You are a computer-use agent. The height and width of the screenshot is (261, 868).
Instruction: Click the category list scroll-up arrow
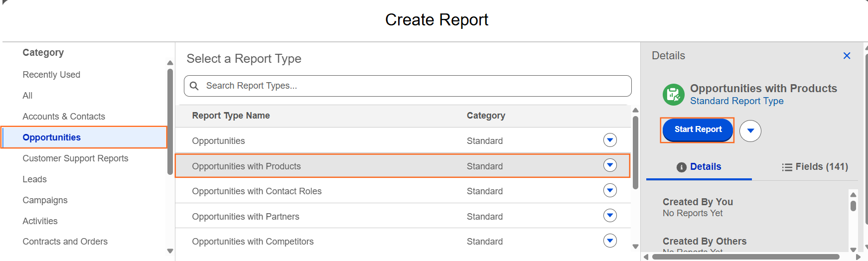[170, 63]
